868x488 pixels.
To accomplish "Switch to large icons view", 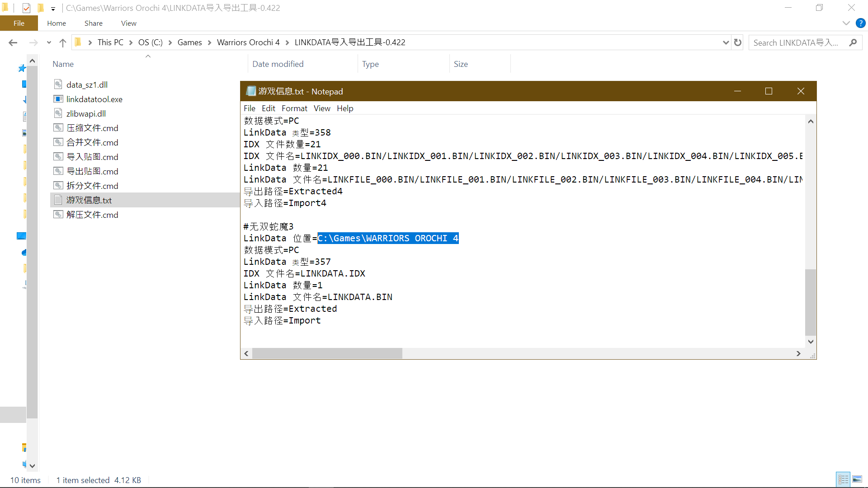I will coord(857,479).
